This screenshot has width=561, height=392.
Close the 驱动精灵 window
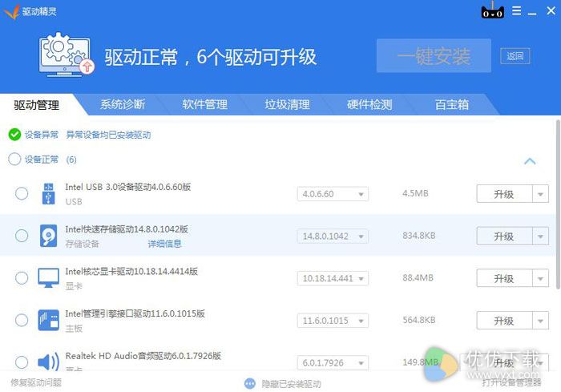tap(551, 10)
